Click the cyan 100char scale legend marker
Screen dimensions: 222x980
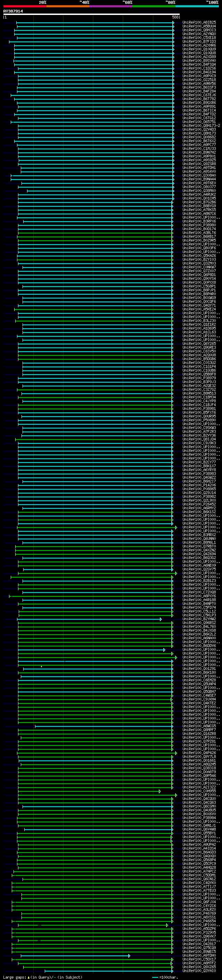point(155,977)
